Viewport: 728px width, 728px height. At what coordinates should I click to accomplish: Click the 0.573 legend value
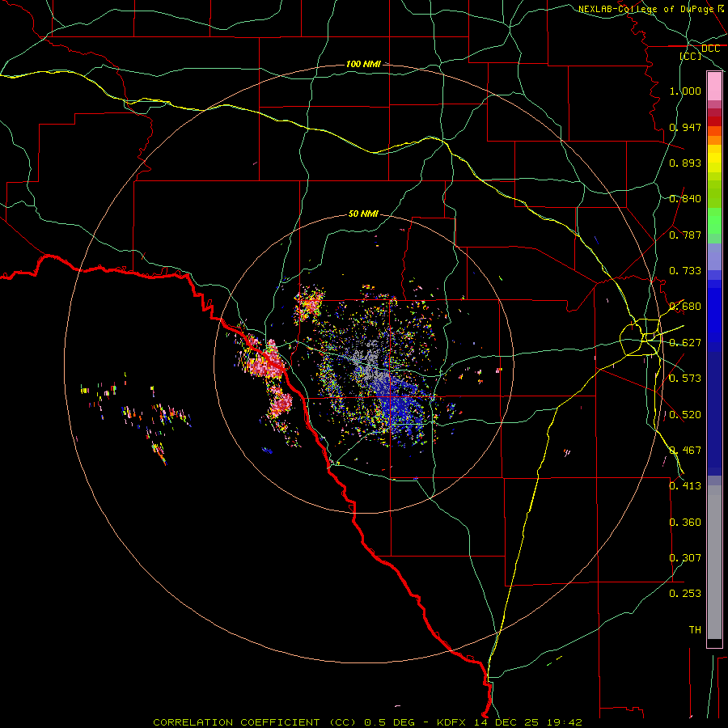685,379
